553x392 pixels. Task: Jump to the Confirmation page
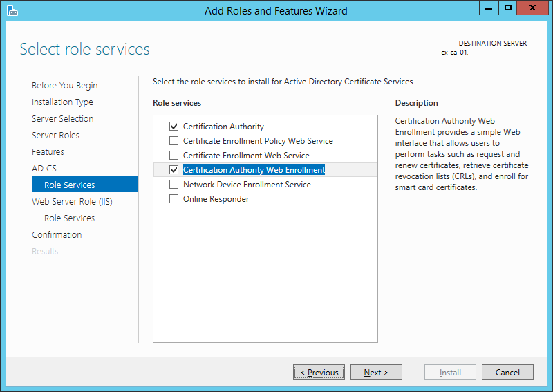57,235
